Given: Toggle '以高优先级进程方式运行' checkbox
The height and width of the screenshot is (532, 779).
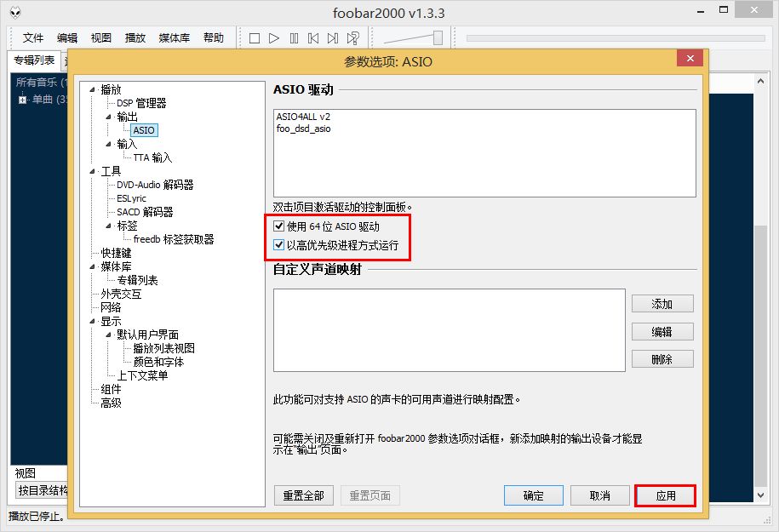Looking at the screenshot, I should [279, 245].
